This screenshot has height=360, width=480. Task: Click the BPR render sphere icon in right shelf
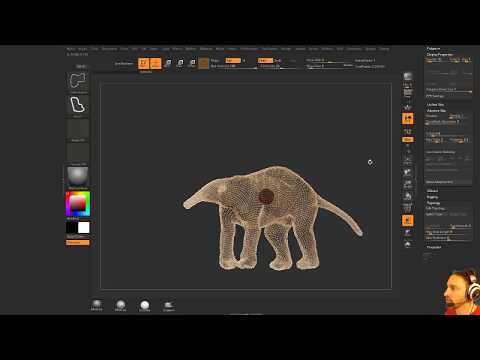click(407, 76)
